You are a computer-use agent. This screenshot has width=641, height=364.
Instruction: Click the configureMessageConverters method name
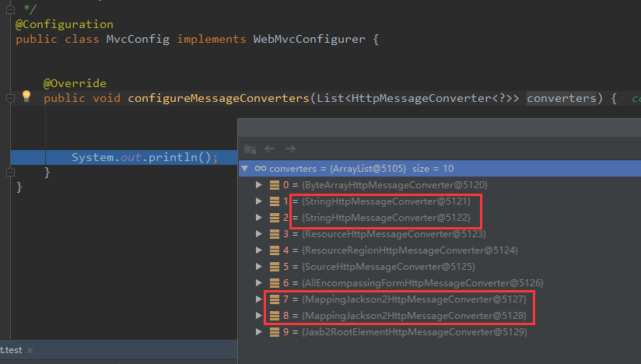[x=219, y=99]
